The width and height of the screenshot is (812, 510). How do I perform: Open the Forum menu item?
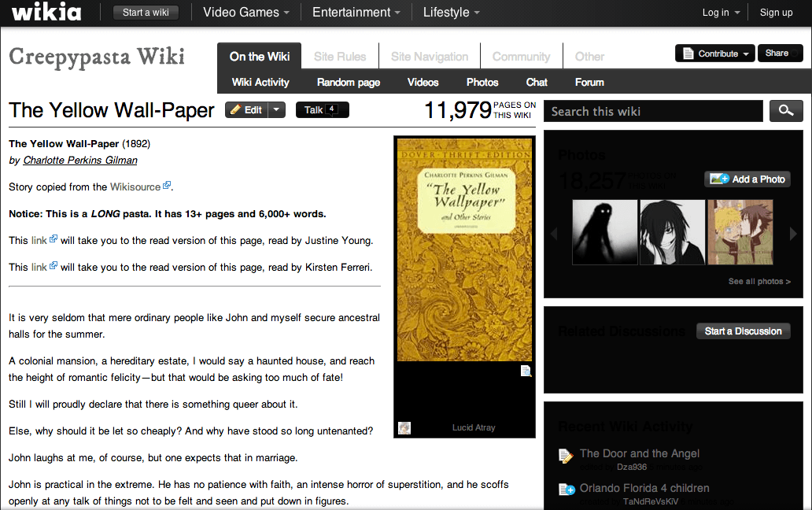(x=589, y=83)
